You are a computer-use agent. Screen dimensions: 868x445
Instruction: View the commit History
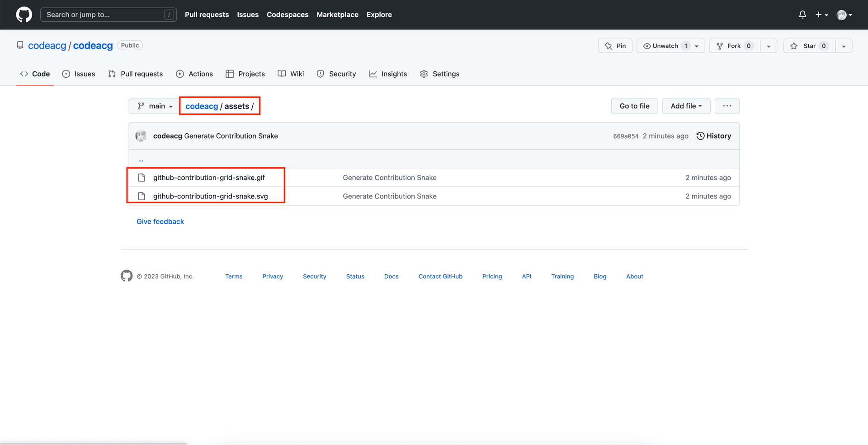pos(714,136)
